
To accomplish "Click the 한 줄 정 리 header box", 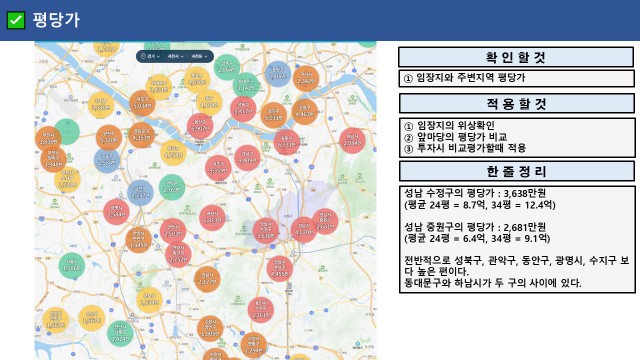I will coord(517,171).
